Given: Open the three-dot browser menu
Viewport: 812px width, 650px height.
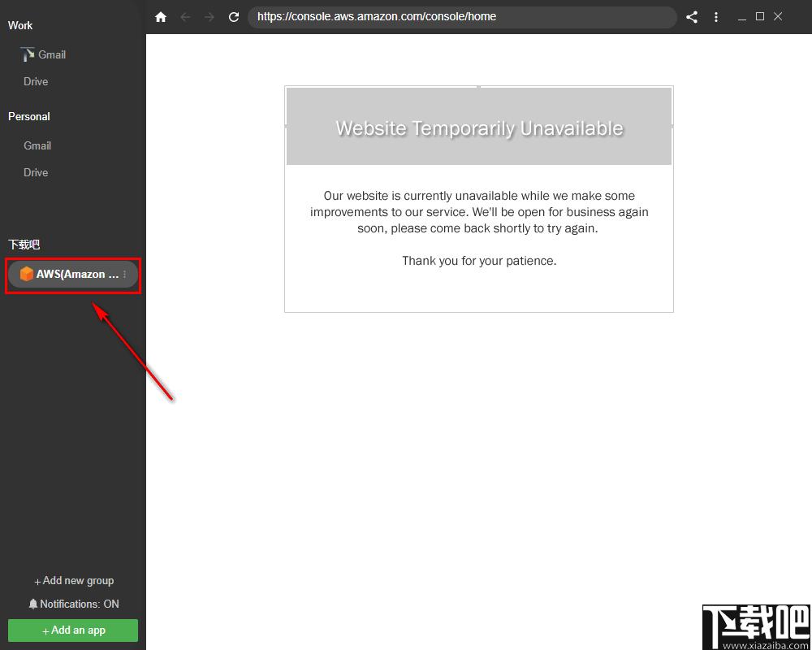Looking at the screenshot, I should coord(716,17).
